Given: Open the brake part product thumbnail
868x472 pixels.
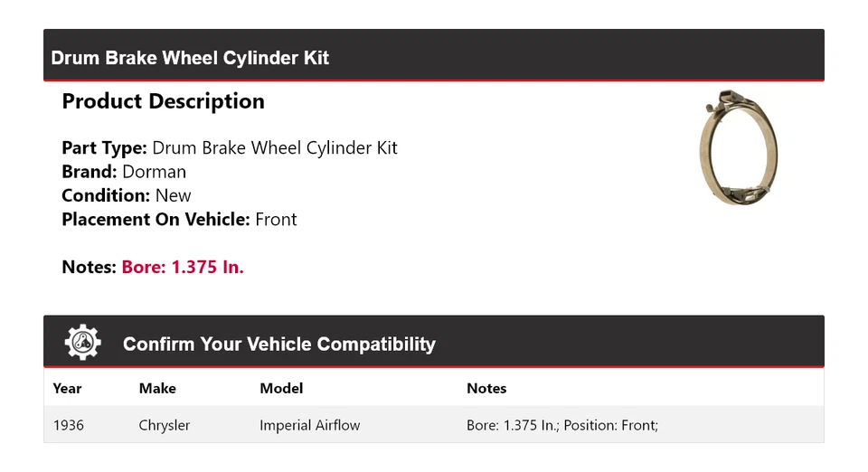Looking at the screenshot, I should (x=739, y=146).
